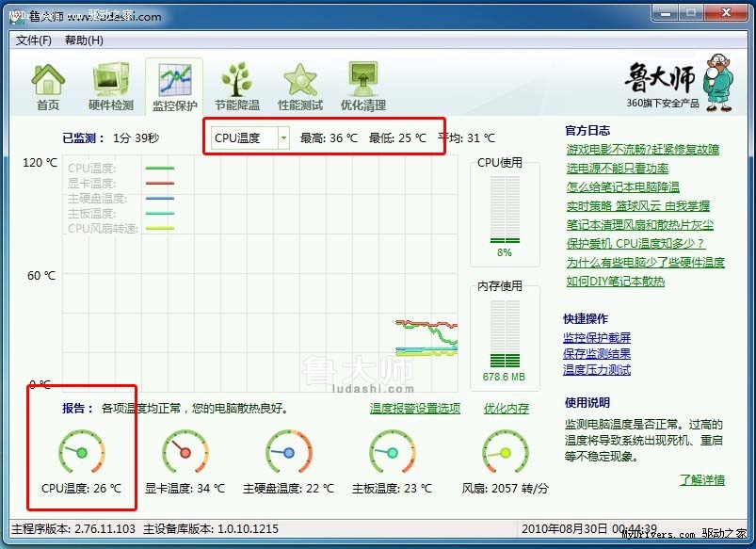The width and height of the screenshot is (756, 549).
Task: Open the 文件(F) menu
Action: (33, 40)
